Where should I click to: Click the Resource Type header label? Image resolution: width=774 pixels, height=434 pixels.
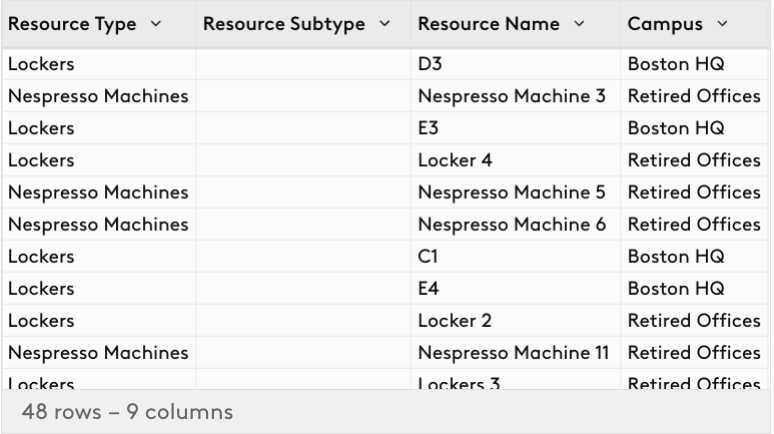pyautogui.click(x=72, y=24)
